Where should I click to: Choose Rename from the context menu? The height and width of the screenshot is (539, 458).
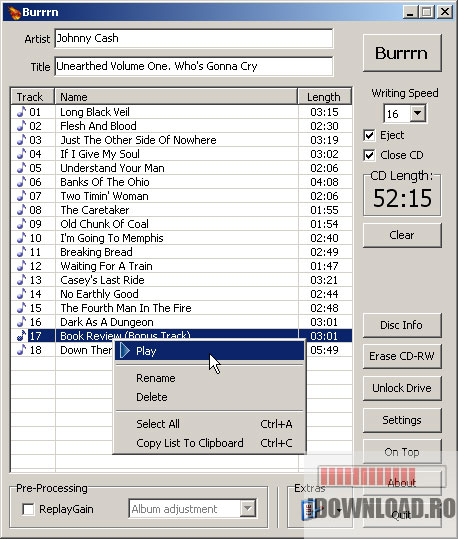(156, 378)
